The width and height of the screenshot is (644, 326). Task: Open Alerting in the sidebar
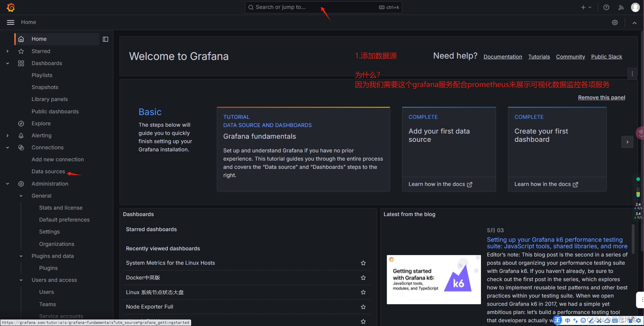coord(41,136)
